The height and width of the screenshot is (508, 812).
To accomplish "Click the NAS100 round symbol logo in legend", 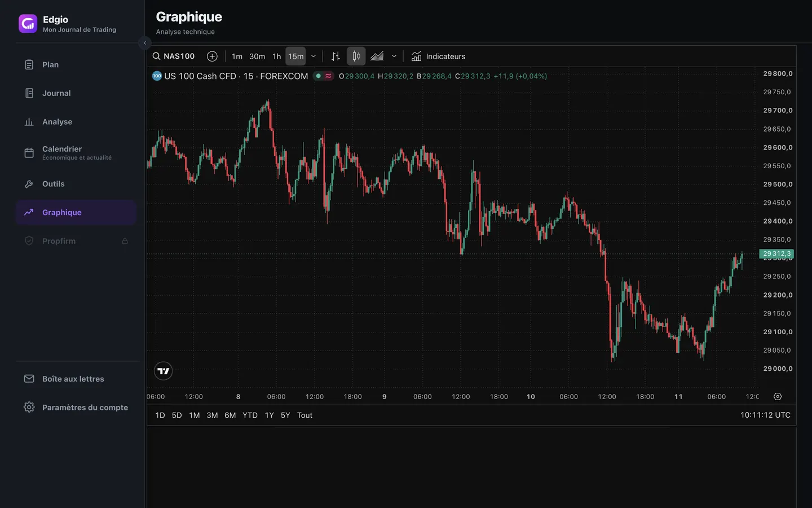I will 157,76.
